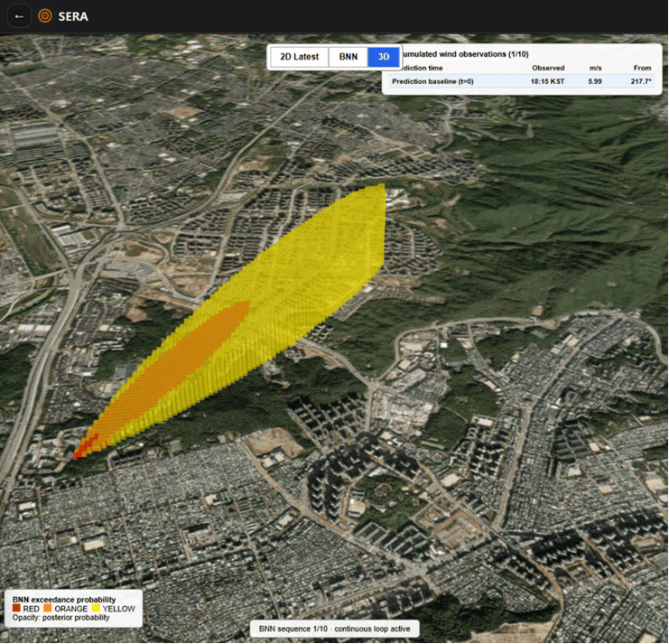Screen dimensions: 669x644
Task: Click the 217.7° wind direction value
Action: 641,81
